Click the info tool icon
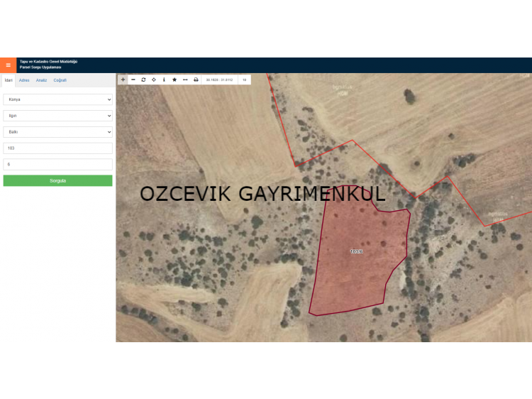 coord(164,80)
